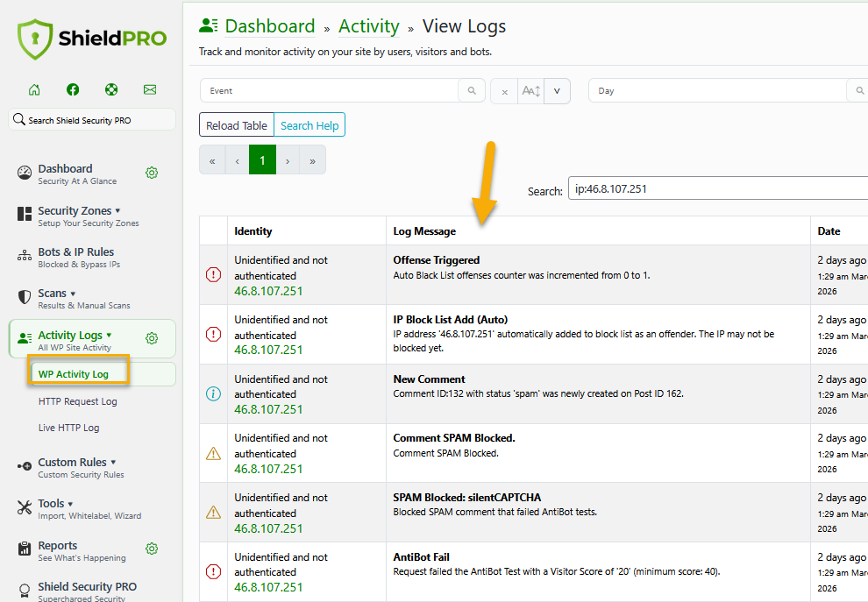Click the Security Zones grid icon
Screen dimensions: 868x602
coord(25,214)
